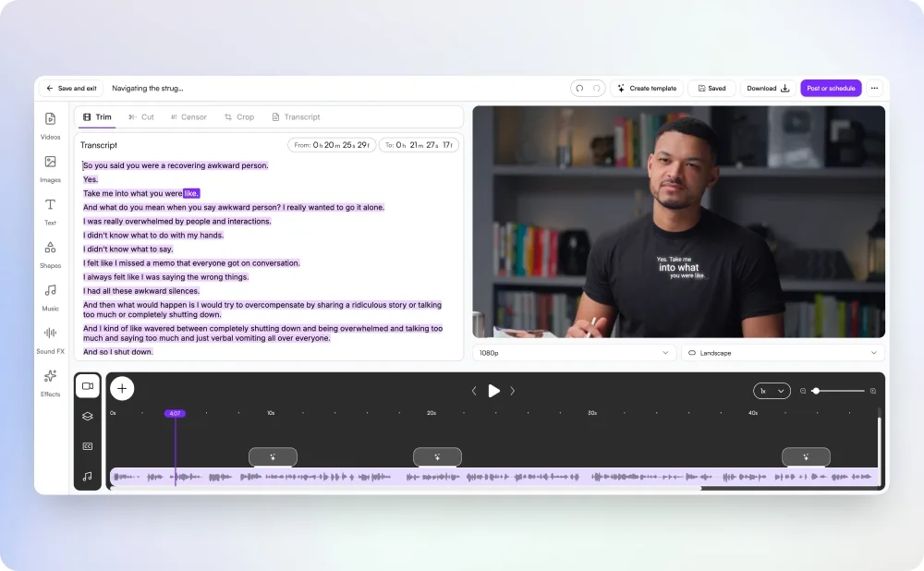Viewport: 924px width, 571px height.
Task: Open the Shapes panel
Action: (50, 255)
